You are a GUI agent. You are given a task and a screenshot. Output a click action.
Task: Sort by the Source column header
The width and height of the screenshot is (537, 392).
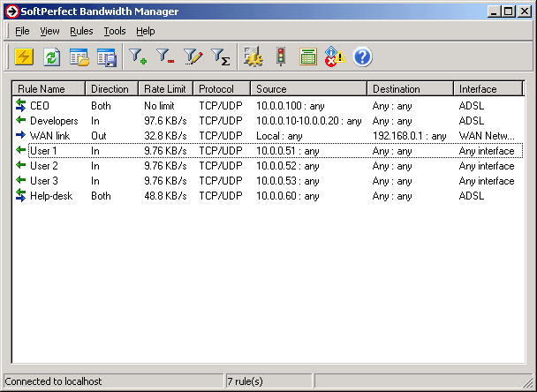pyautogui.click(x=309, y=89)
